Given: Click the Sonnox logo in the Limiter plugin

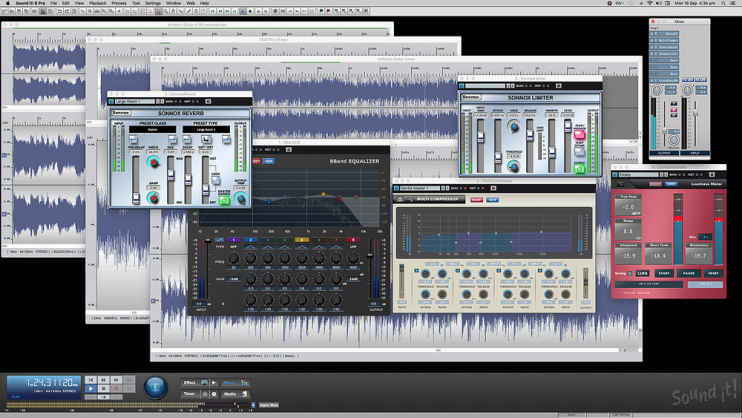Looking at the screenshot, I should pyautogui.click(x=470, y=97).
